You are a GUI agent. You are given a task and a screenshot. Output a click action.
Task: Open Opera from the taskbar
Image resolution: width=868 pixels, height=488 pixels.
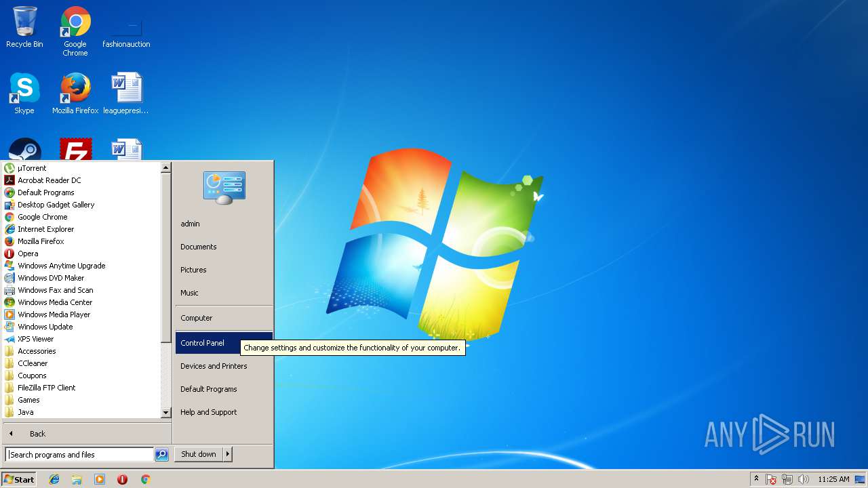[x=122, y=479]
